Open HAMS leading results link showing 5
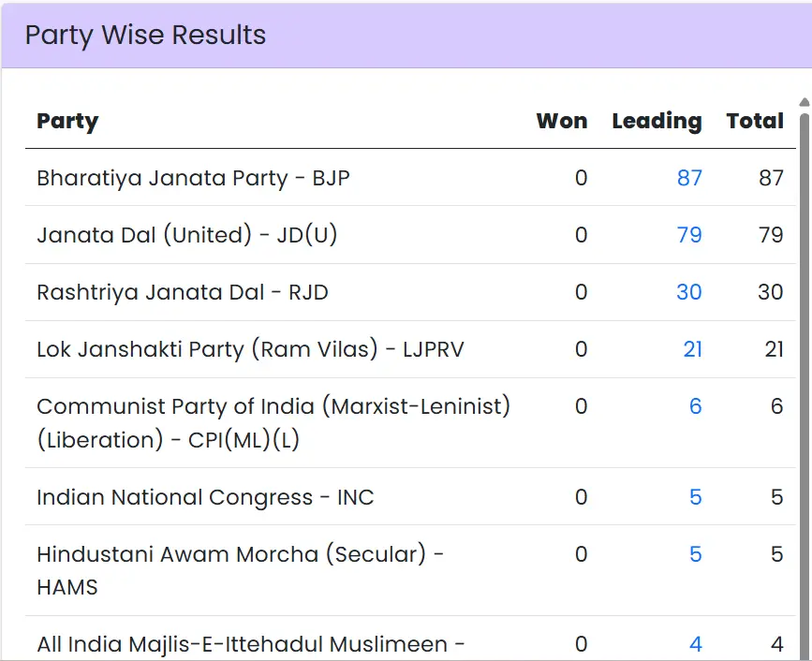The height and width of the screenshot is (661, 812). [696, 553]
